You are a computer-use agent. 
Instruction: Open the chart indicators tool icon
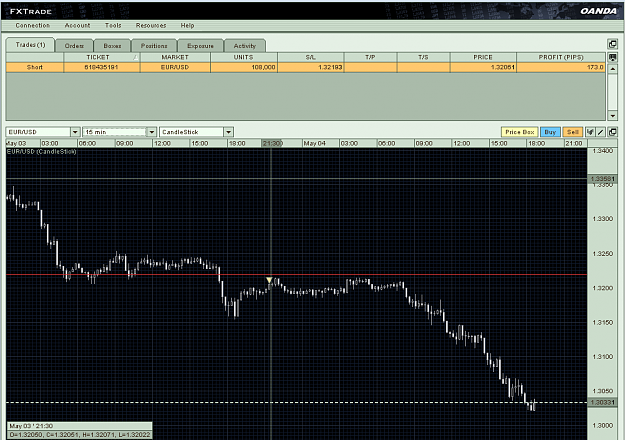tap(590, 132)
